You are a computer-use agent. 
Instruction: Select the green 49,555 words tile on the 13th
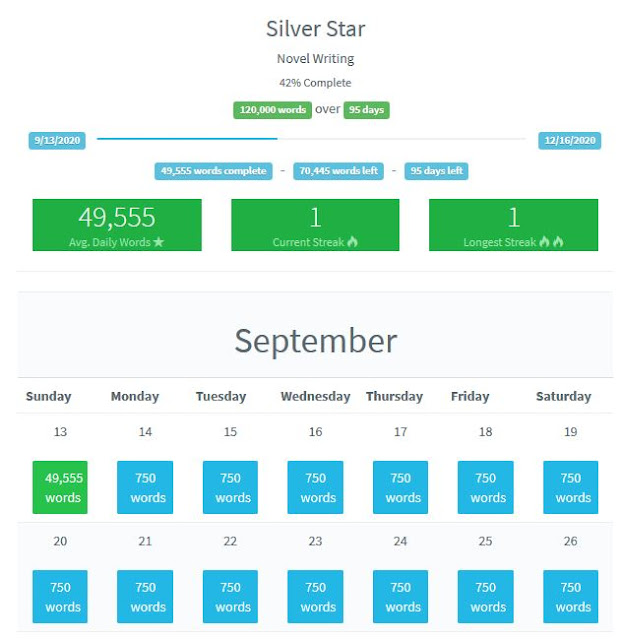(x=60, y=487)
